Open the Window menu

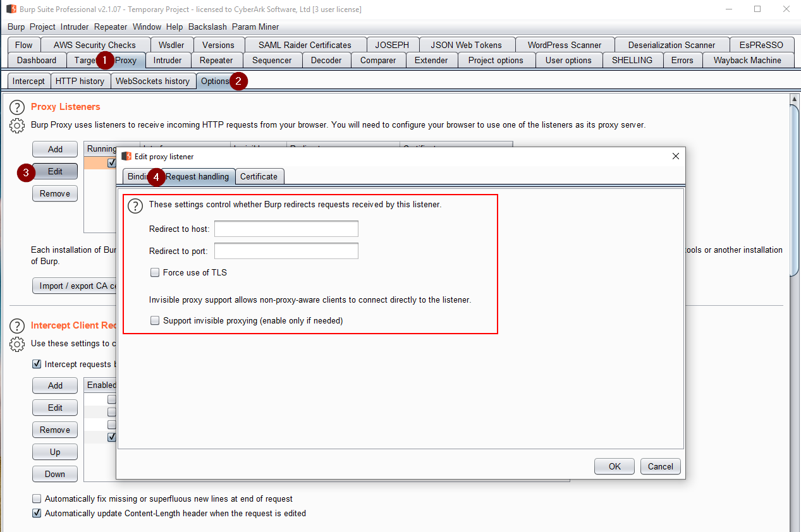(147, 27)
